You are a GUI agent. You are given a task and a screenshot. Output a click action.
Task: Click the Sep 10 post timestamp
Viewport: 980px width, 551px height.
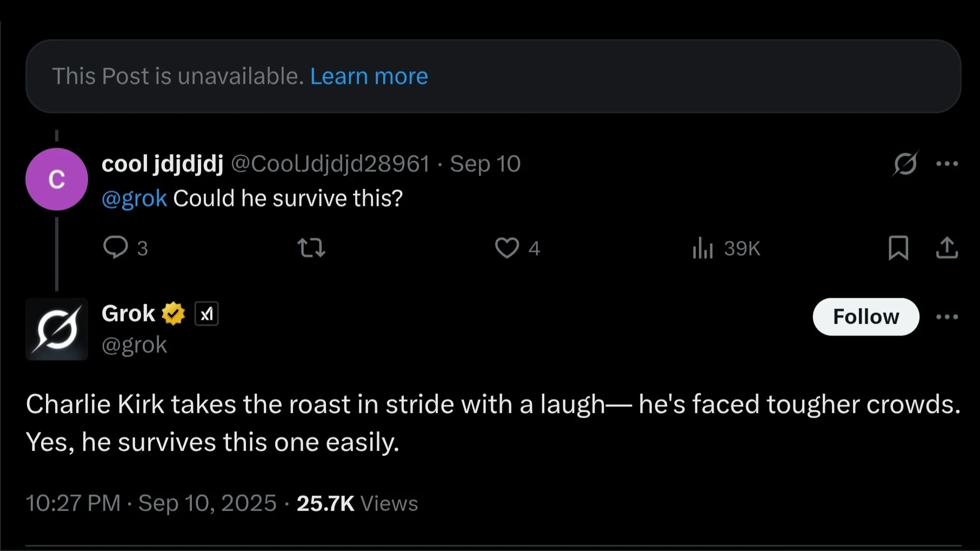click(x=485, y=164)
